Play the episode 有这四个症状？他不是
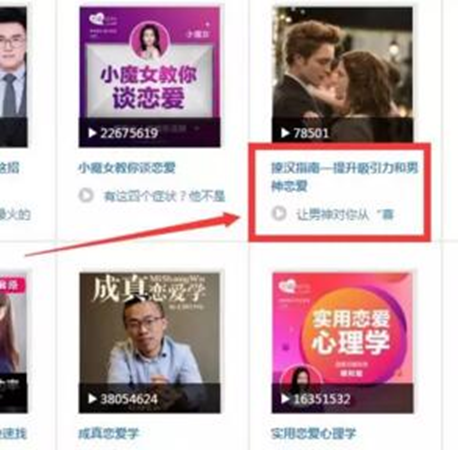This screenshot has width=458, height=450. click(86, 195)
